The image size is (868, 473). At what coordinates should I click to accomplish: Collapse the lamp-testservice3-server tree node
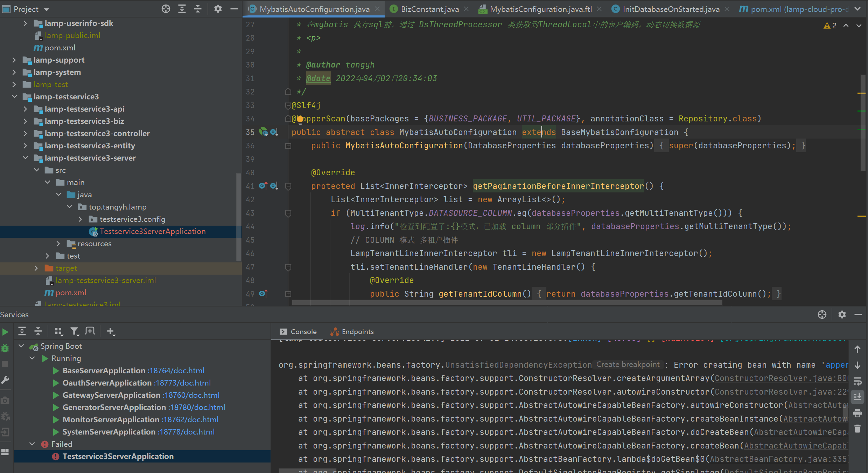(x=25, y=158)
